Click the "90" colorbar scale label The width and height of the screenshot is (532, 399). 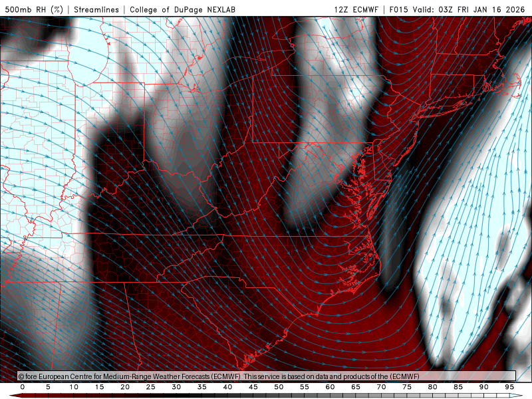tap(483, 387)
